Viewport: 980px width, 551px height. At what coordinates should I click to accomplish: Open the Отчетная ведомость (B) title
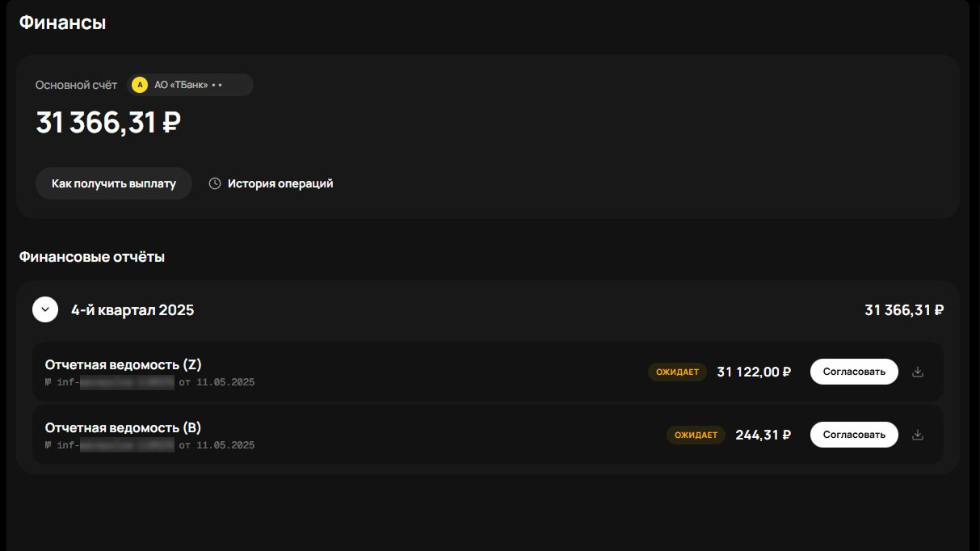point(123,427)
